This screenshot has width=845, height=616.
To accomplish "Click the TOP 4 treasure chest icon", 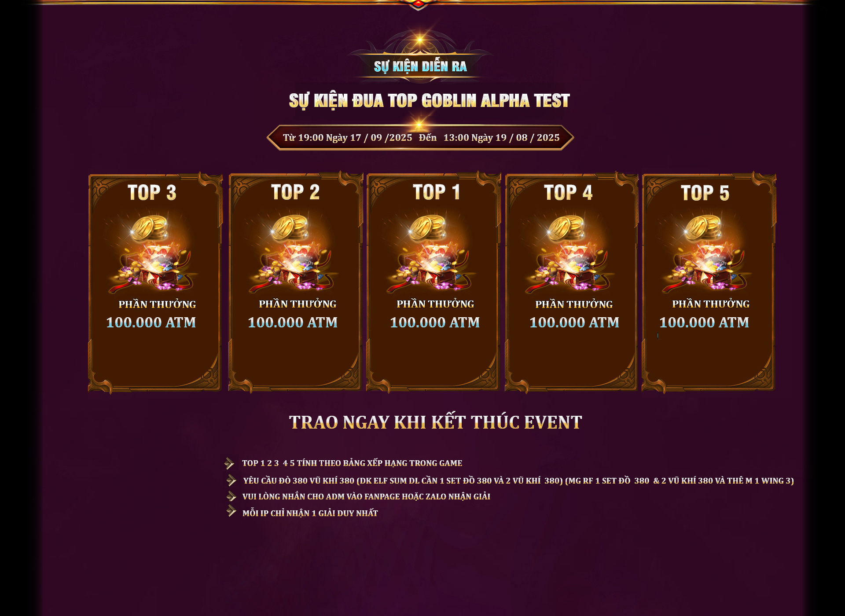I will (x=569, y=253).
